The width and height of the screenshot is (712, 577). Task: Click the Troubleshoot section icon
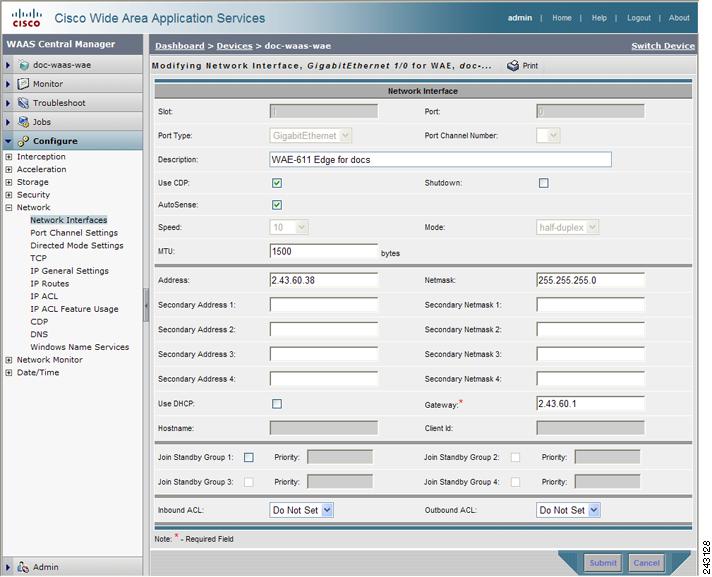pyautogui.click(x=23, y=103)
